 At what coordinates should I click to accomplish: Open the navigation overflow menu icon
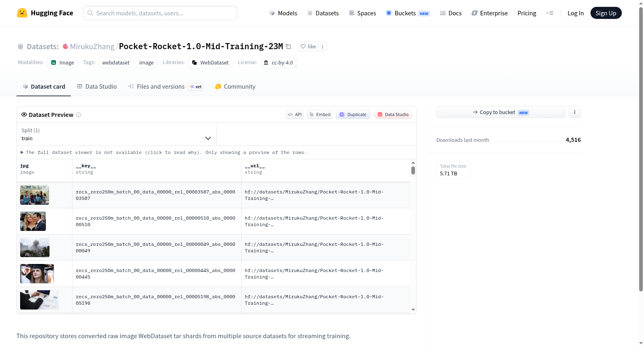click(549, 13)
